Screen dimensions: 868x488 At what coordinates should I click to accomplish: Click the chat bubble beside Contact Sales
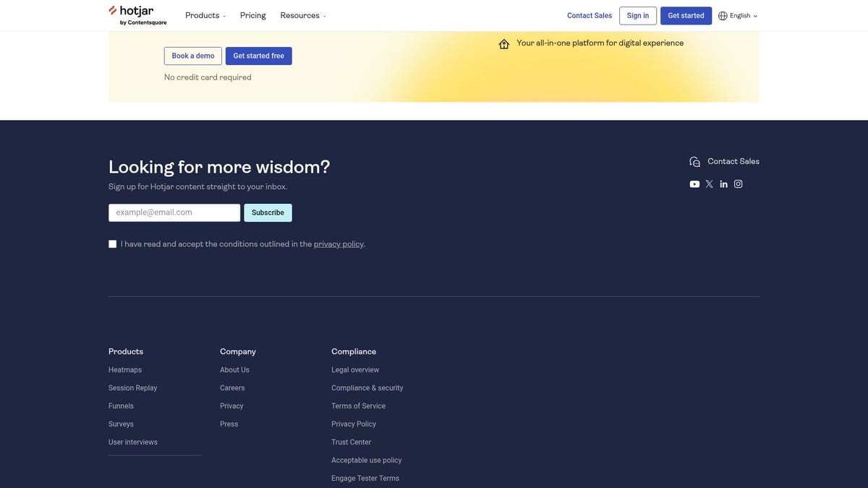pos(694,161)
